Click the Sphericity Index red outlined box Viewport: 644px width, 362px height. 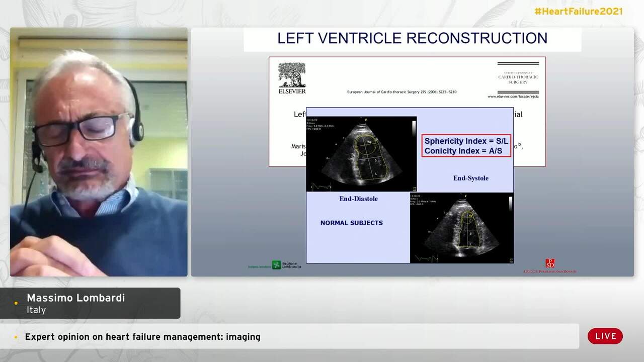pos(466,146)
